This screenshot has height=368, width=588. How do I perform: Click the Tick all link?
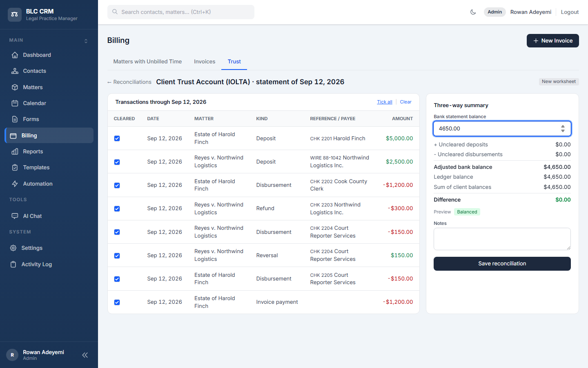click(x=385, y=102)
